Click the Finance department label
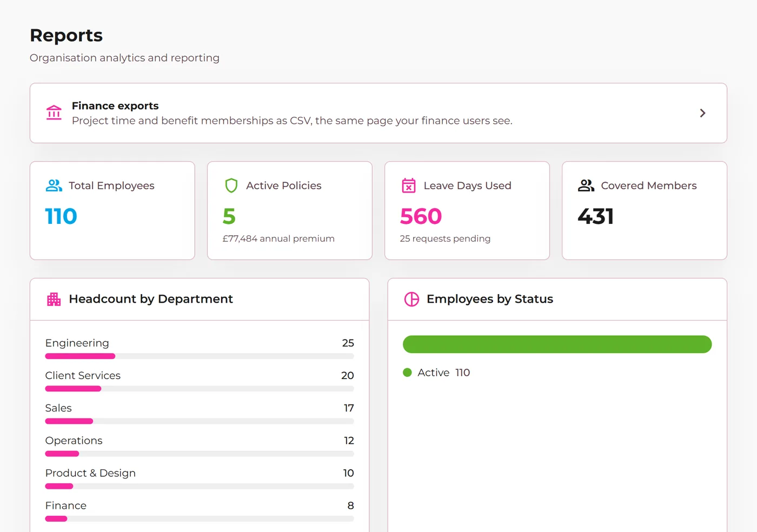The width and height of the screenshot is (757, 532). pos(66,505)
